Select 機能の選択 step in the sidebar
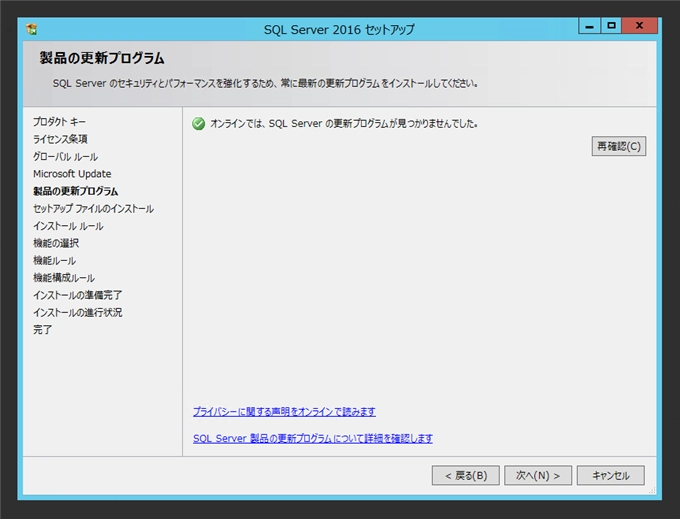 click(56, 243)
